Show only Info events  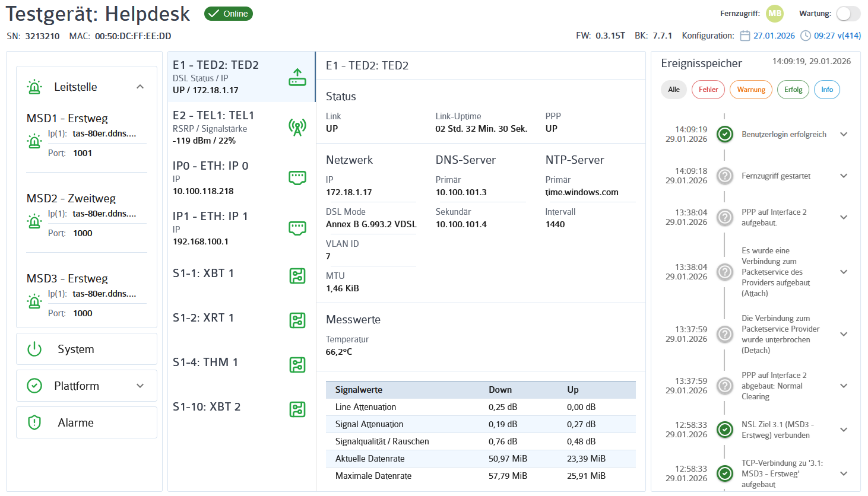click(827, 90)
